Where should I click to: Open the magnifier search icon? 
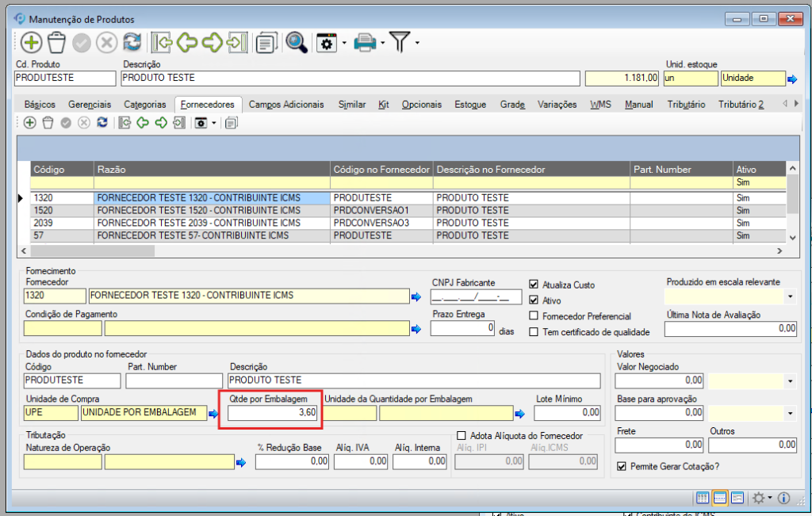point(297,43)
